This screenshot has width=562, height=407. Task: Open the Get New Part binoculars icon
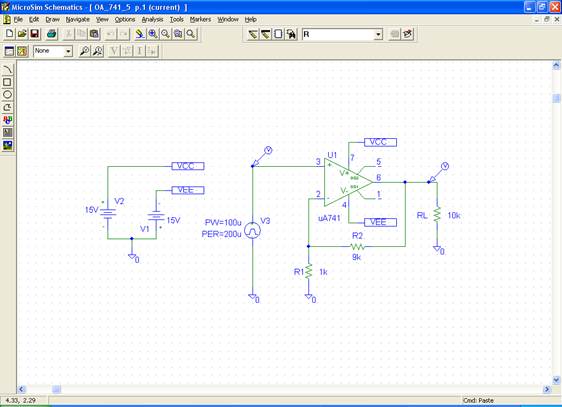tap(291, 34)
